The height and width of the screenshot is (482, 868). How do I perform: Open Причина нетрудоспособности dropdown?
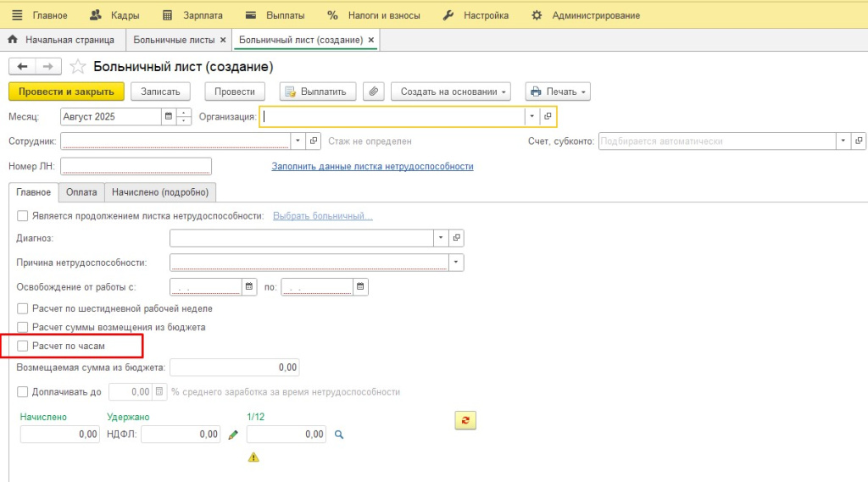[457, 263]
